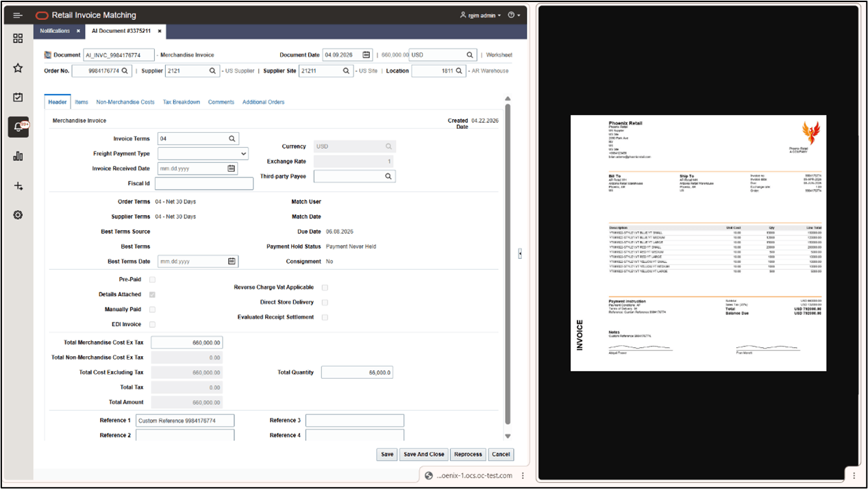Click the browser site info globe icon
Screen dimensions: 868x489
click(x=429, y=475)
